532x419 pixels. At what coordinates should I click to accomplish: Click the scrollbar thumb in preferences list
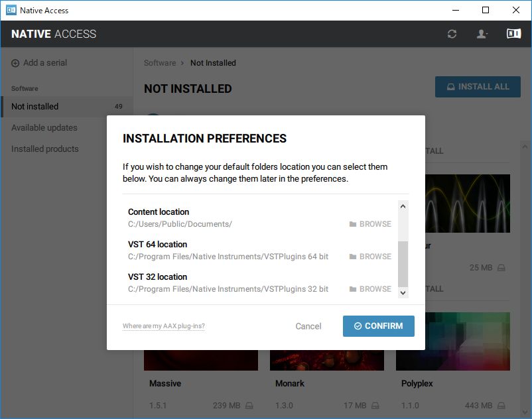click(403, 264)
